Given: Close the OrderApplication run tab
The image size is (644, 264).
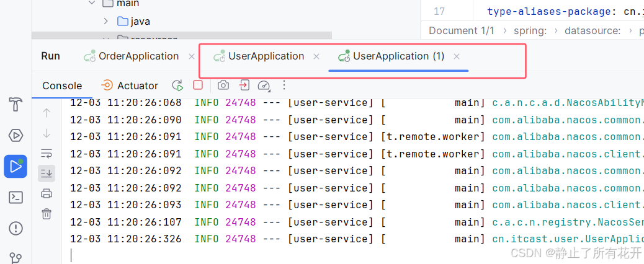Looking at the screenshot, I should pos(191,56).
